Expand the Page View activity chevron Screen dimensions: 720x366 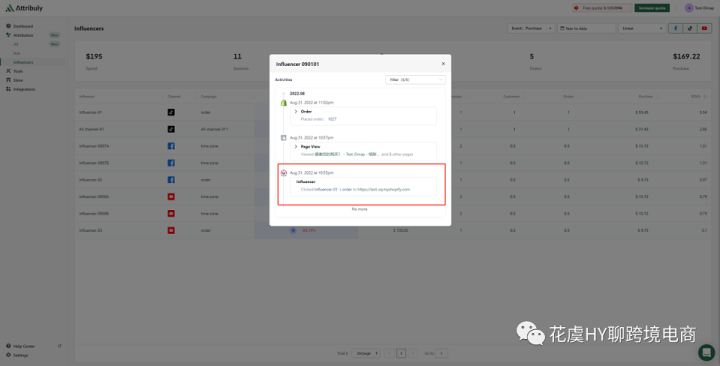(296, 146)
